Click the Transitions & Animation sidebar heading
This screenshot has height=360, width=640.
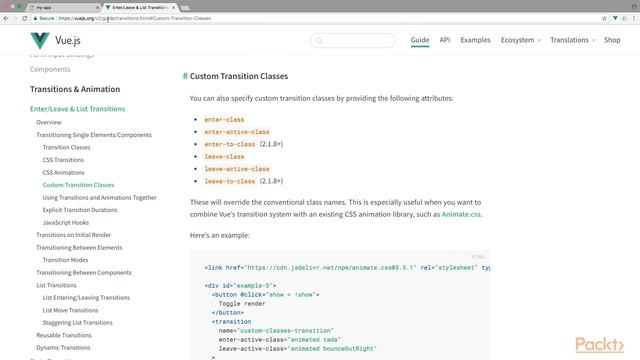[x=75, y=89]
